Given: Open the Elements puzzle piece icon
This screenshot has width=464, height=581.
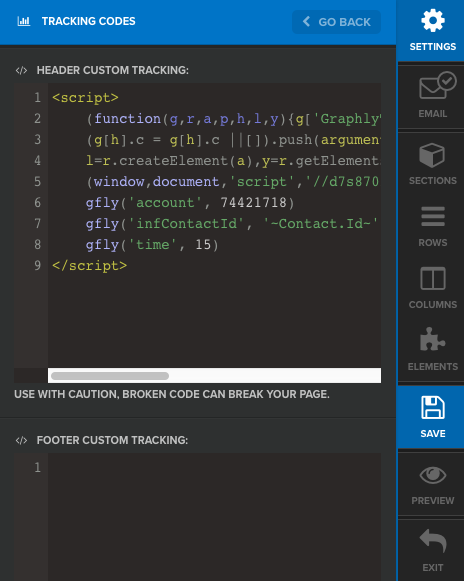Looking at the screenshot, I should coord(432,349).
